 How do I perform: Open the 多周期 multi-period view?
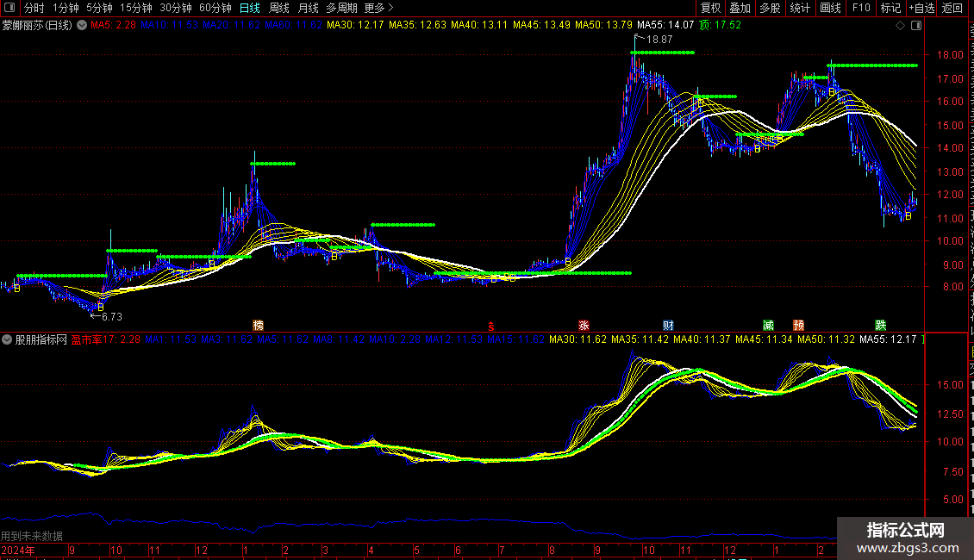tap(341, 8)
